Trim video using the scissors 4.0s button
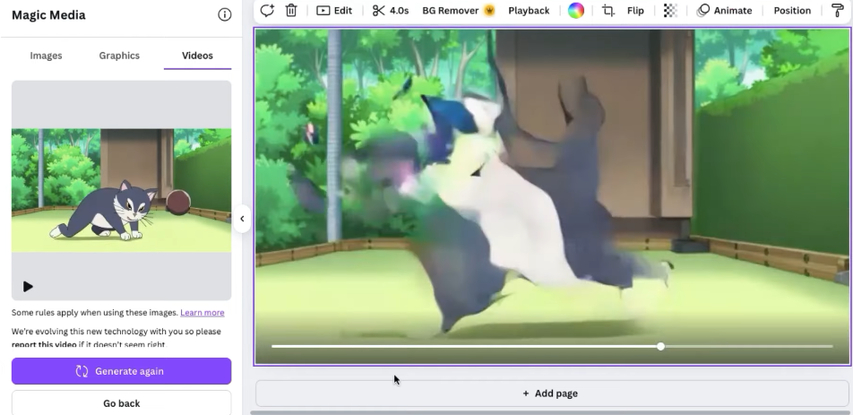The width and height of the screenshot is (853, 415). coord(391,10)
